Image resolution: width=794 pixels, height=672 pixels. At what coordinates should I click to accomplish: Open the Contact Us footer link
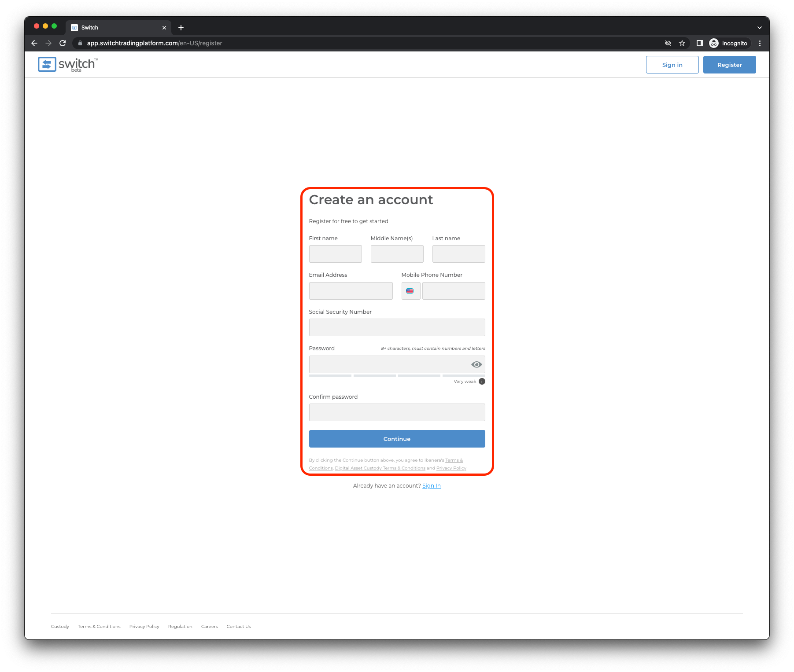239,627
